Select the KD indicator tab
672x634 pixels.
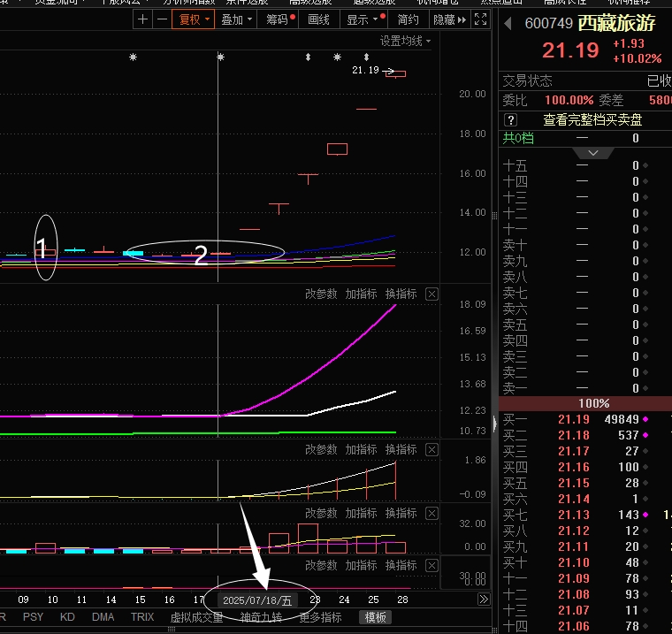coord(67,617)
